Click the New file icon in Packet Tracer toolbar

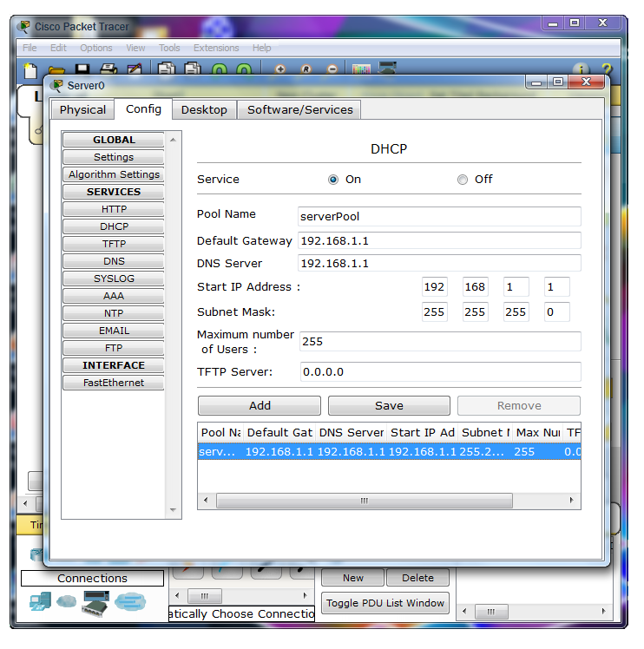30,69
